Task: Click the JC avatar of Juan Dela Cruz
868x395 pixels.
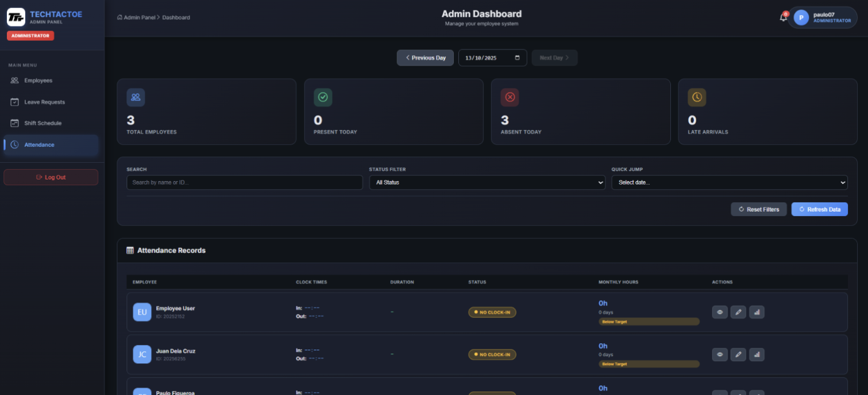Action: pyautogui.click(x=142, y=355)
